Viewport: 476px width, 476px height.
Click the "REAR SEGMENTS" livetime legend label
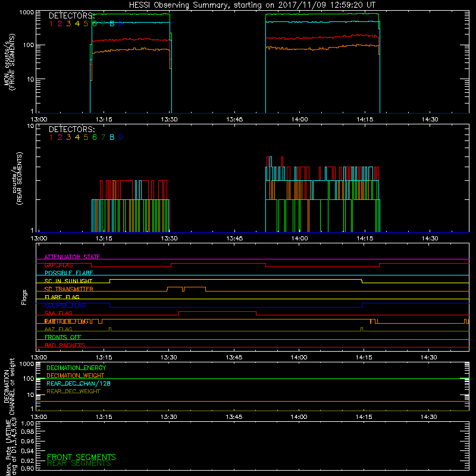point(79,464)
